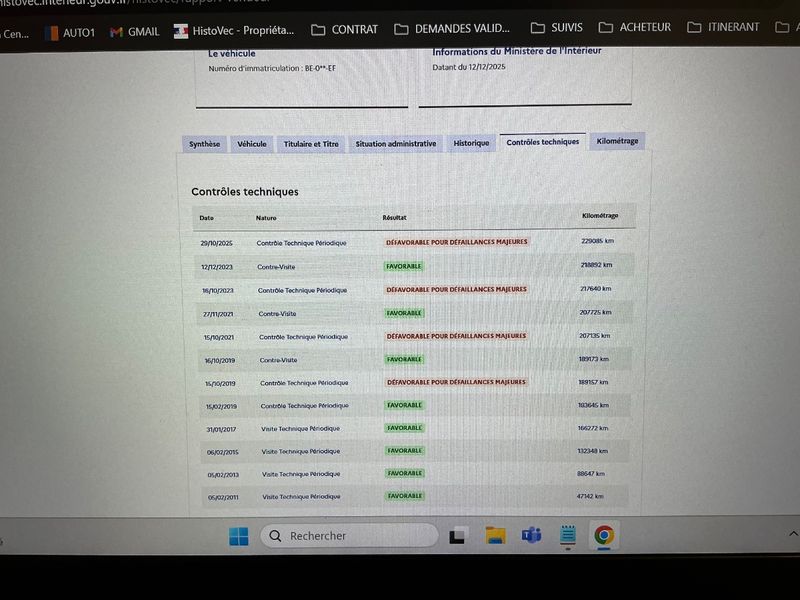Open Task View in the taskbar
The image size is (800, 600).
(457, 536)
